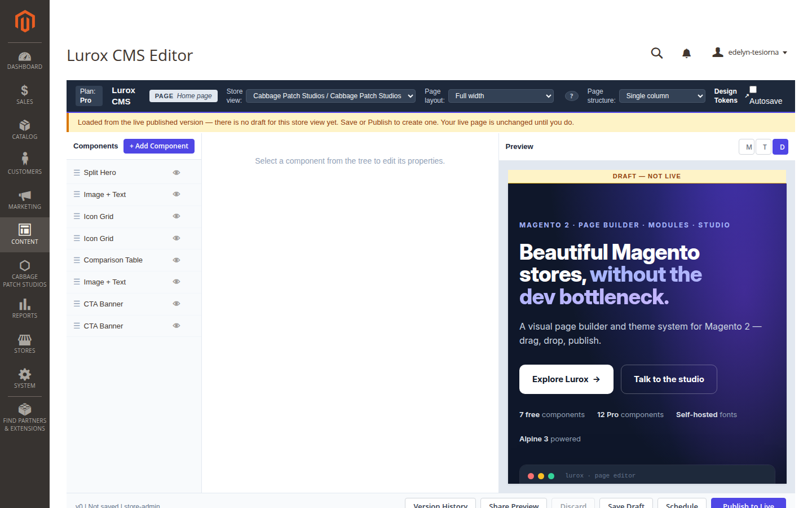Switch preview to Mobile (M)
The width and height of the screenshot is (812, 508).
[x=747, y=147]
